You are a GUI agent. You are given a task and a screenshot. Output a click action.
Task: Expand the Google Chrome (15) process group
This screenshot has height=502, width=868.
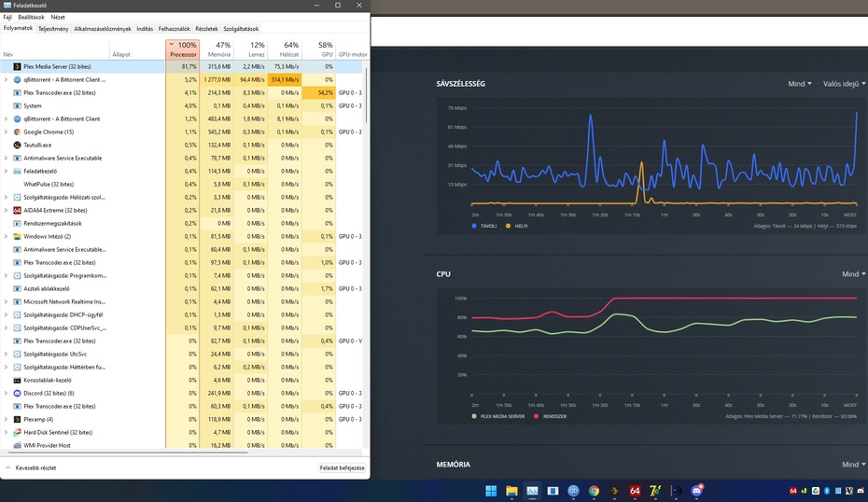(7, 132)
